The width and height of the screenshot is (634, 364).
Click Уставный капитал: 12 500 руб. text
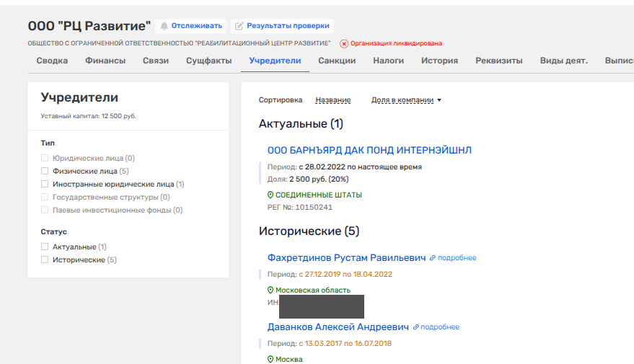pos(89,116)
